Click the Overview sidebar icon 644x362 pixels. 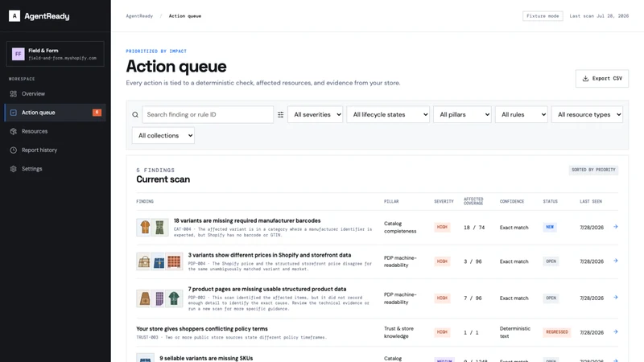click(14, 93)
